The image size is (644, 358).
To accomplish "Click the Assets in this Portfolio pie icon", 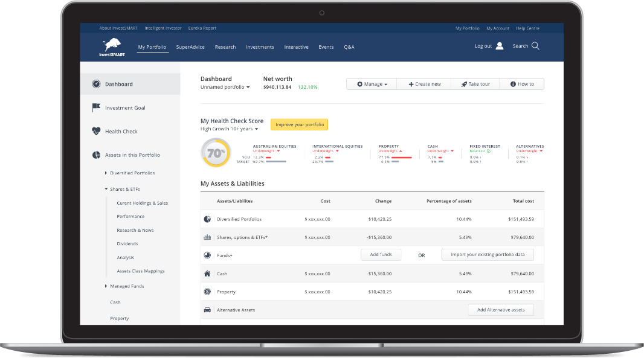I will click(x=96, y=155).
